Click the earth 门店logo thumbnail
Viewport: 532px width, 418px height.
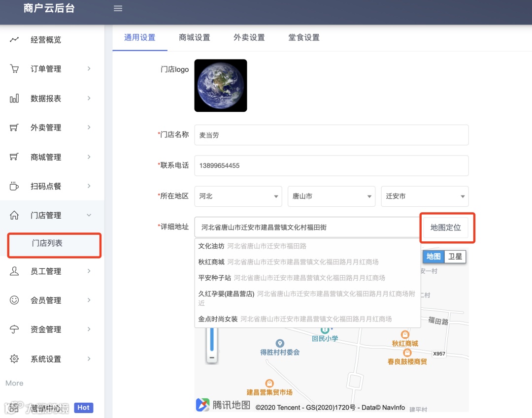[221, 86]
